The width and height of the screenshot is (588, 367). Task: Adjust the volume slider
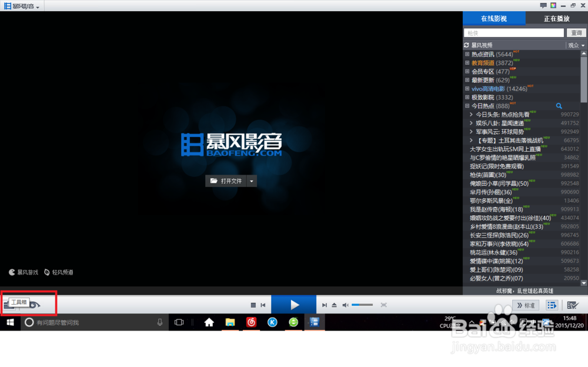(x=362, y=305)
